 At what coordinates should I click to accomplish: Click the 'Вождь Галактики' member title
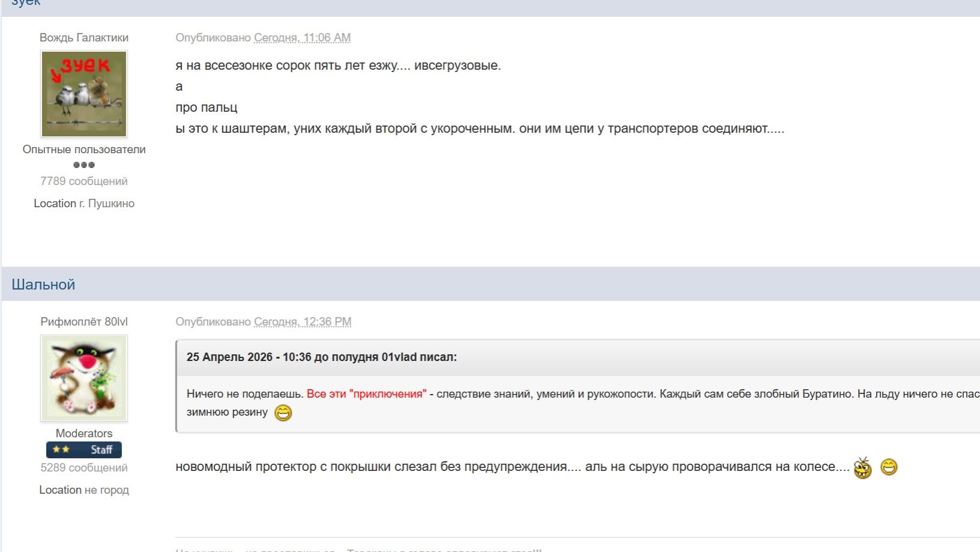(x=84, y=37)
